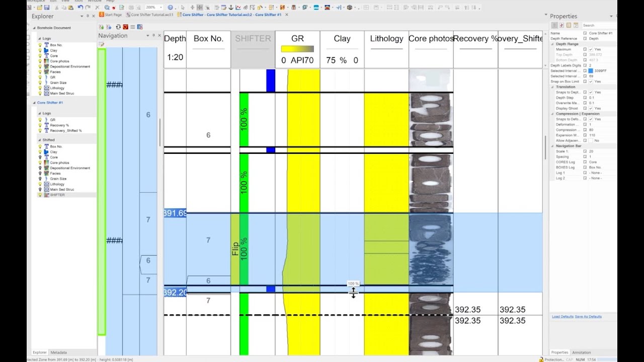
Task: Collapse the Borehole Document tree node
Action: coord(34,28)
